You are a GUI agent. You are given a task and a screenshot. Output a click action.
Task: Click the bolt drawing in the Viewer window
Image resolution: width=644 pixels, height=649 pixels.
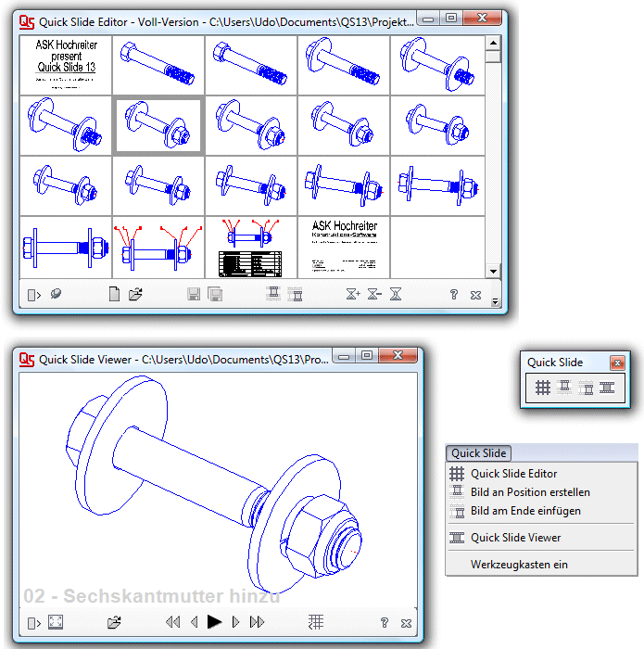click(x=214, y=483)
